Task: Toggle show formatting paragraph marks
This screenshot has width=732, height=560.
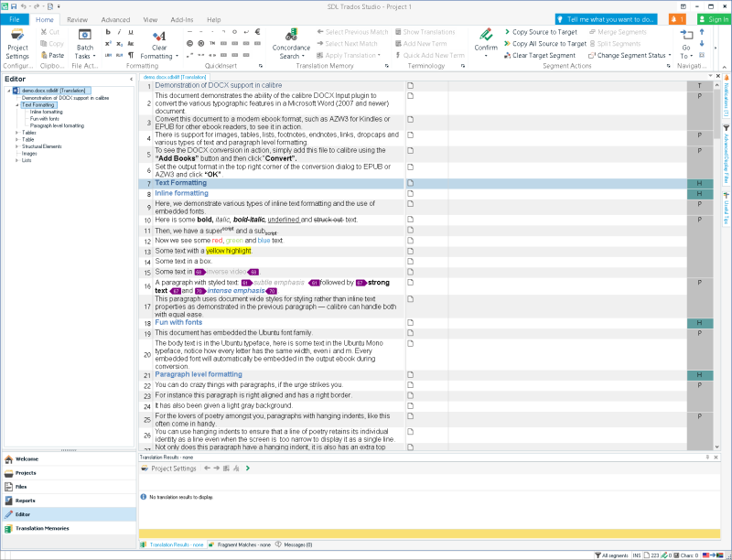Action: pyautogui.click(x=131, y=55)
